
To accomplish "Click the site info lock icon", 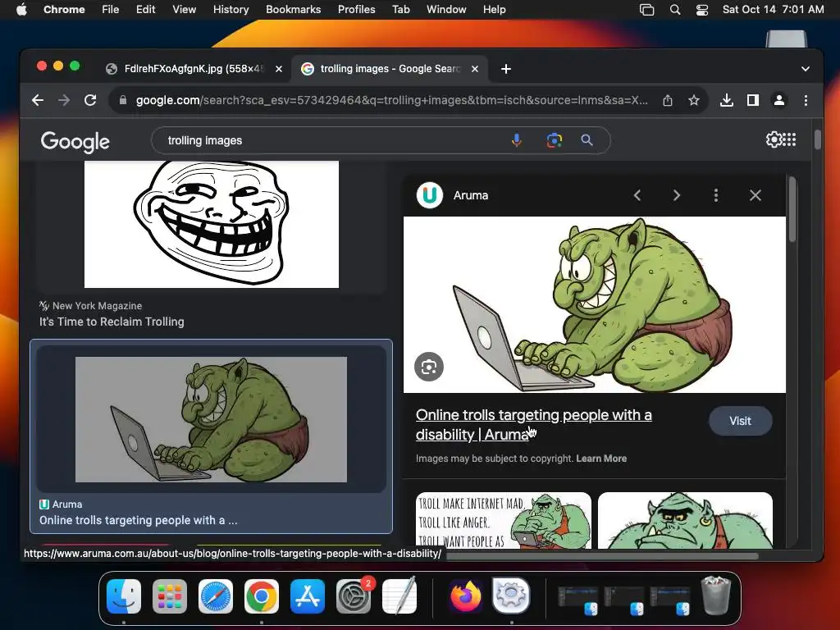I will coord(123,100).
